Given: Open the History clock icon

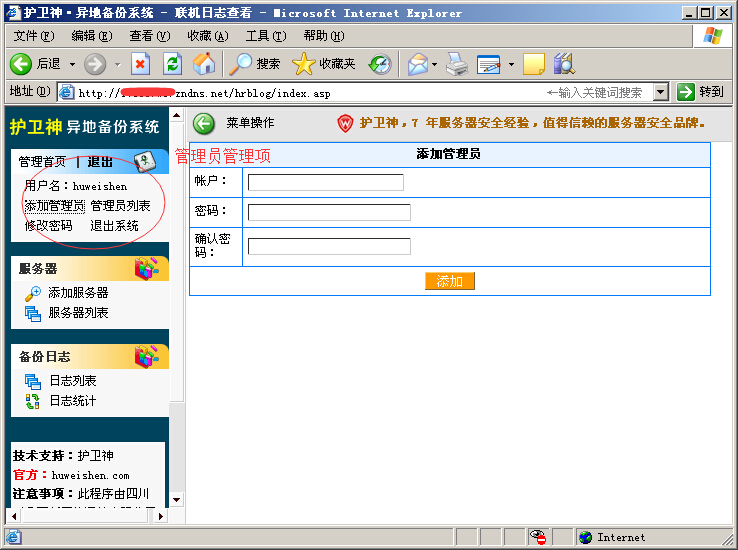Looking at the screenshot, I should pyautogui.click(x=380, y=64).
